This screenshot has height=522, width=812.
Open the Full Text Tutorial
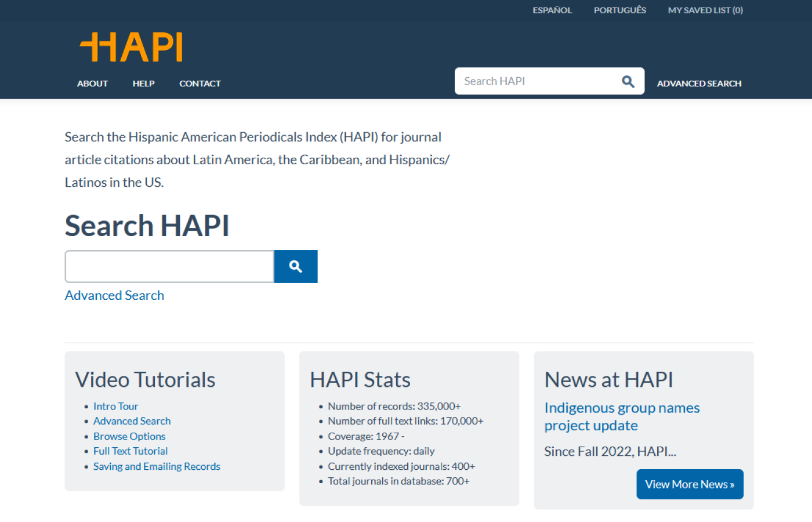[130, 451]
